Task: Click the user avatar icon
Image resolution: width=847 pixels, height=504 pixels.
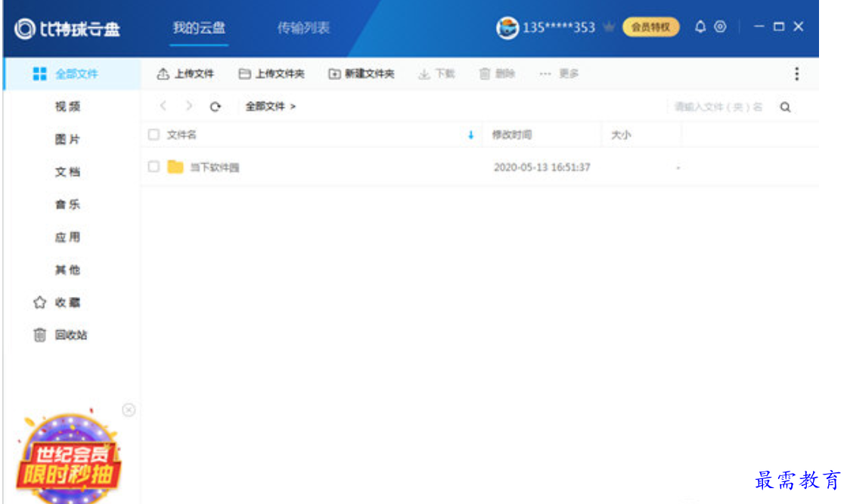Action: click(507, 27)
